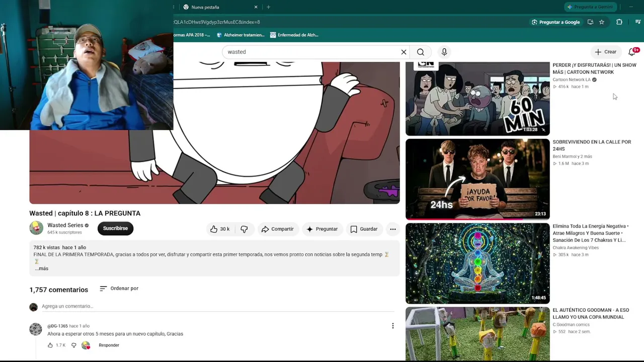The height and width of the screenshot is (362, 644).
Task: Open the Cartoon Network LA channel name
Action: (572, 79)
